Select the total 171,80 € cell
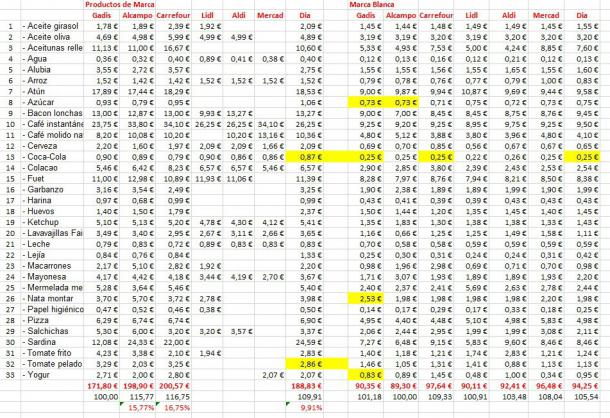610x418 pixels. [101, 386]
